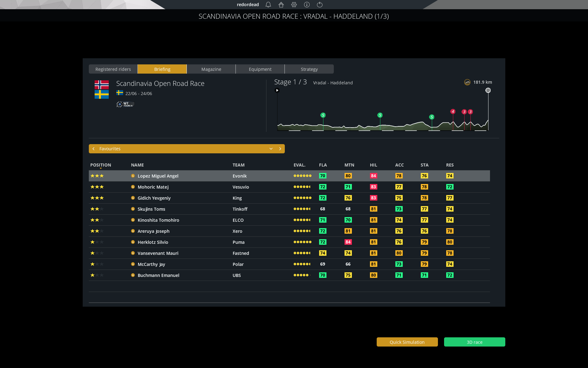The width and height of the screenshot is (588, 368).
Task: Open the Equipment tab
Action: click(x=260, y=69)
